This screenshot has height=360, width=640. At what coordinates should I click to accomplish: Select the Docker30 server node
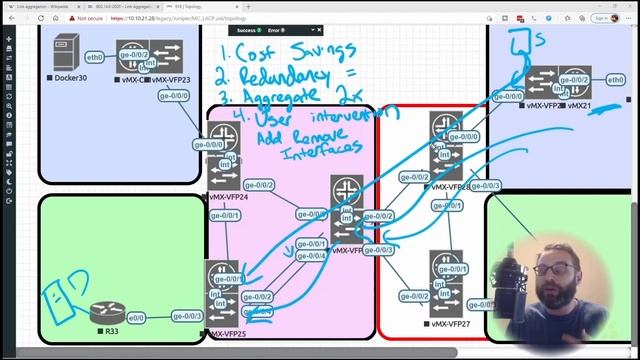66,52
